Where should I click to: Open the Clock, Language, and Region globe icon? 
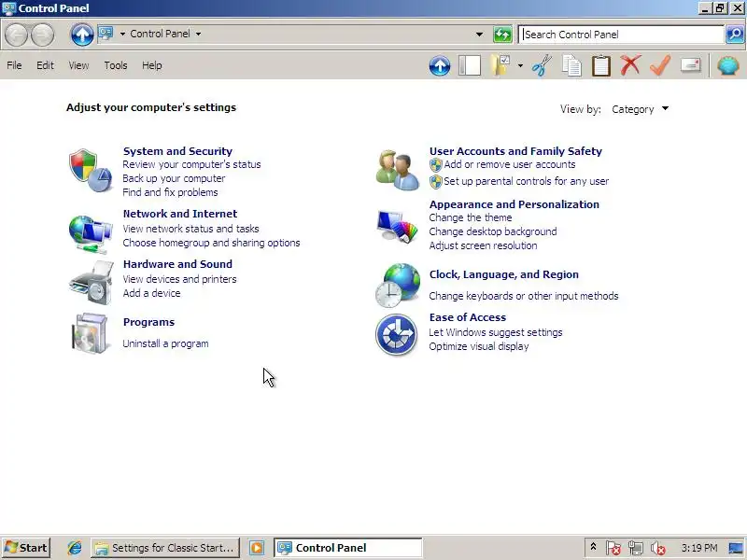(x=398, y=286)
